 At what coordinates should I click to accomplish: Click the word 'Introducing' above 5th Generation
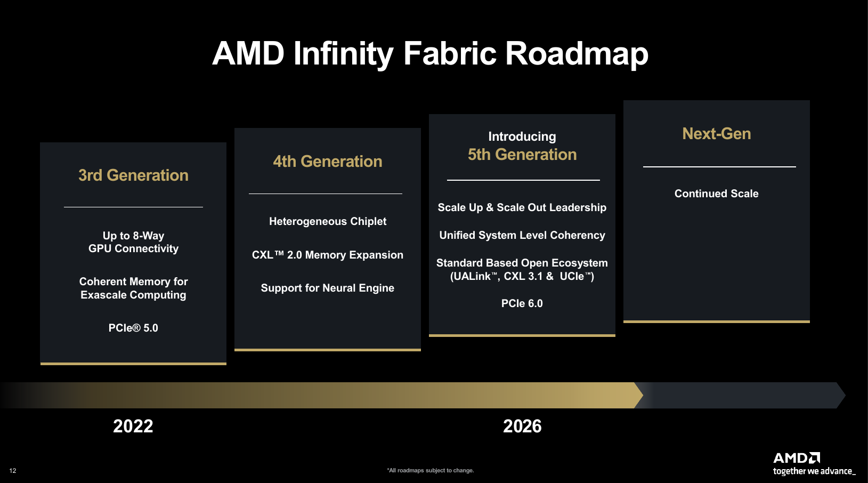(522, 136)
